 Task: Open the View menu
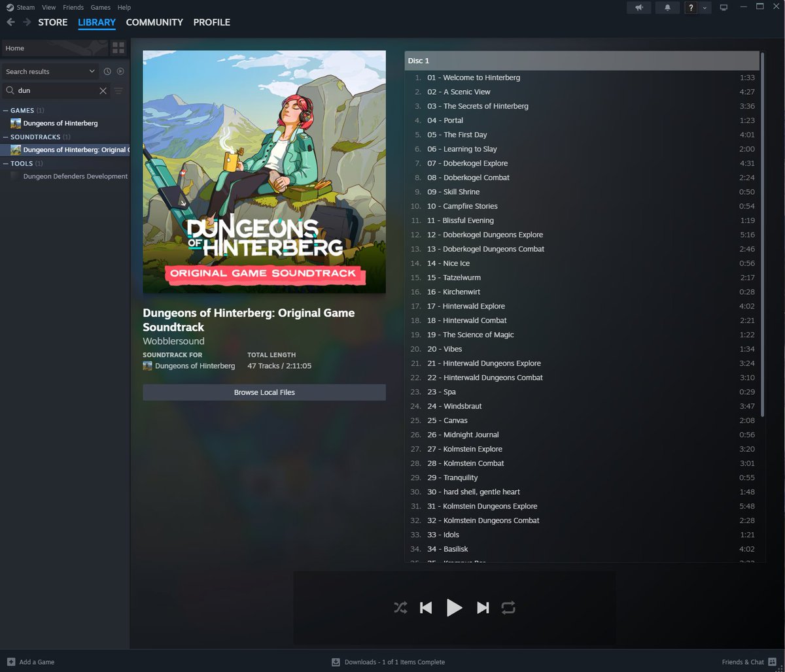coord(48,7)
